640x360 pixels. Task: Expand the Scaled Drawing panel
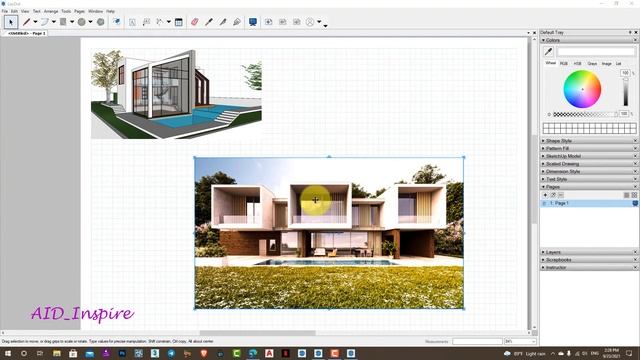tap(589, 164)
